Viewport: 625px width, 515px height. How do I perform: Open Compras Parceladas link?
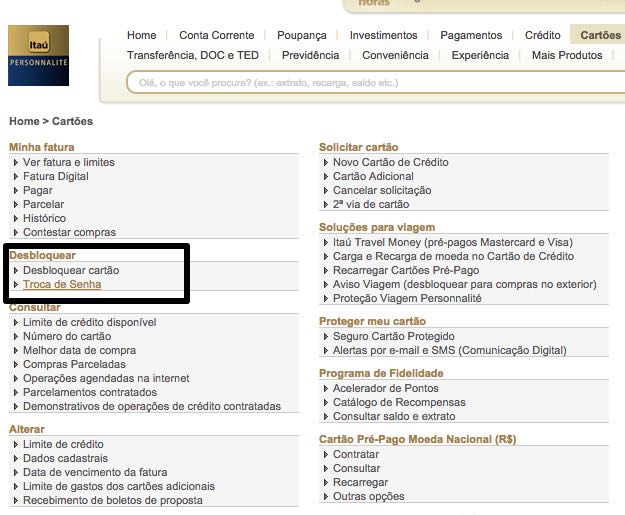74,364
